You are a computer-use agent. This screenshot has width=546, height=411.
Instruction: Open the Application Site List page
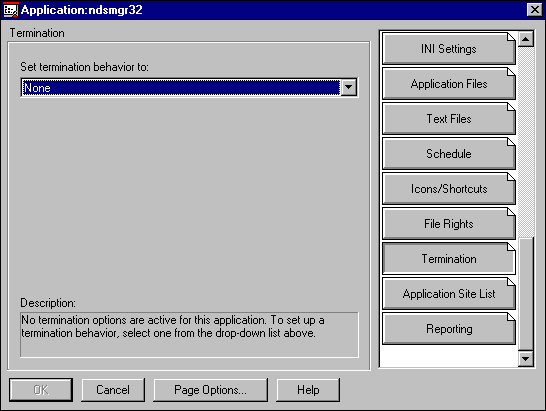click(448, 294)
